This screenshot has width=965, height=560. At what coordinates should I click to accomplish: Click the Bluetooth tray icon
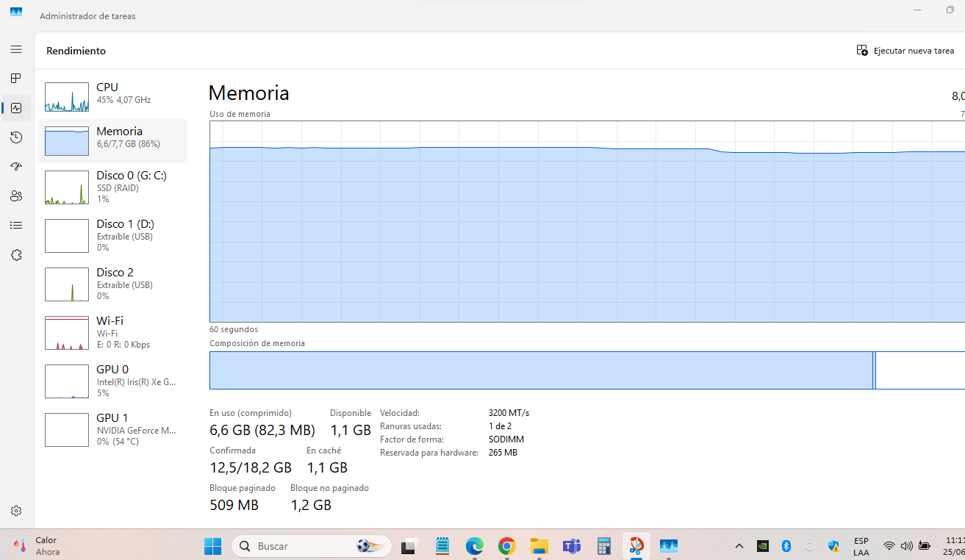pos(786,546)
